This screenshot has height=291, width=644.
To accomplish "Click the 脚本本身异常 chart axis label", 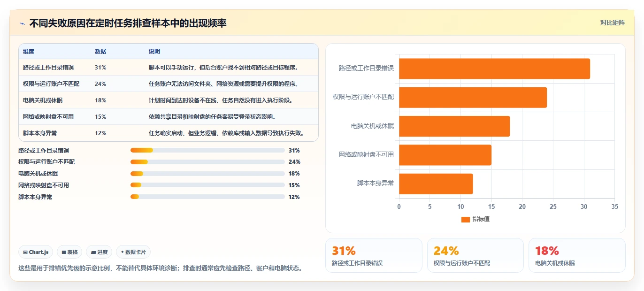I will [x=376, y=184].
